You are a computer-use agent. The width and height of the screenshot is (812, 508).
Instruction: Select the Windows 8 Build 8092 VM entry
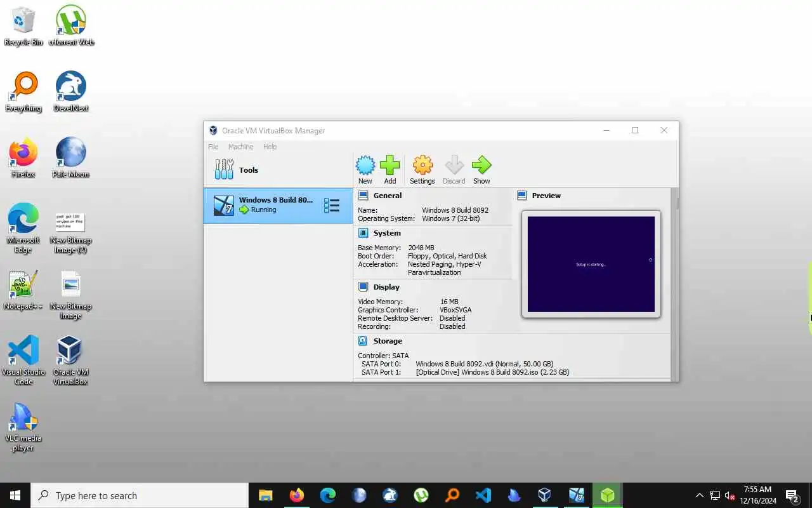pos(278,205)
